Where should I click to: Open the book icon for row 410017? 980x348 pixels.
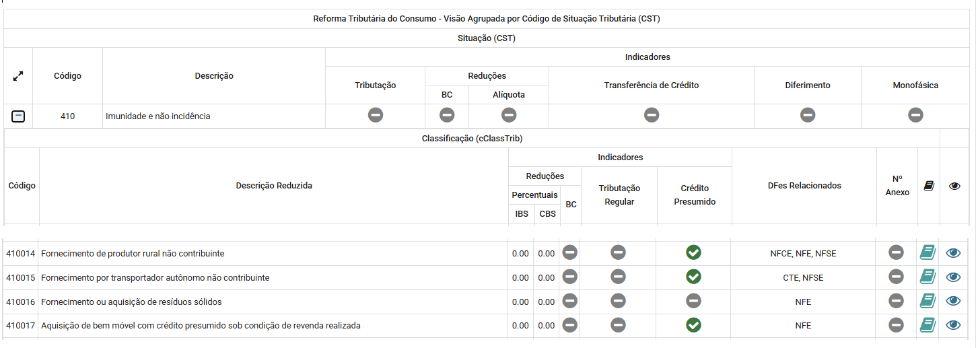(928, 325)
